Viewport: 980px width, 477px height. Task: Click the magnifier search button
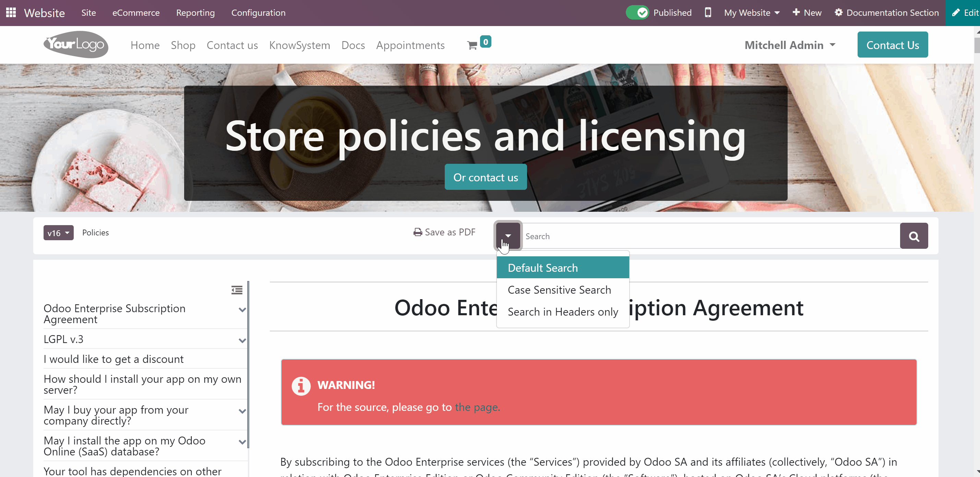[914, 236]
